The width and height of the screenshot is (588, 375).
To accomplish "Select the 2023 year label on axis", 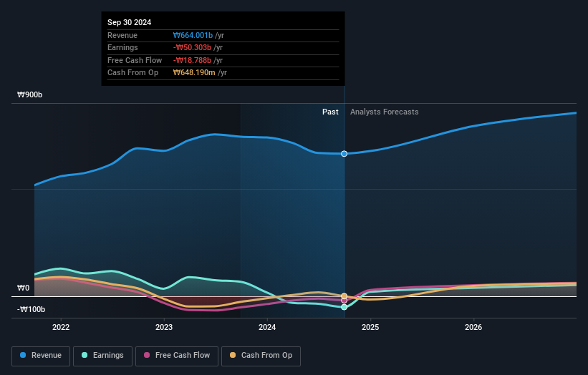I will pyautogui.click(x=164, y=328).
